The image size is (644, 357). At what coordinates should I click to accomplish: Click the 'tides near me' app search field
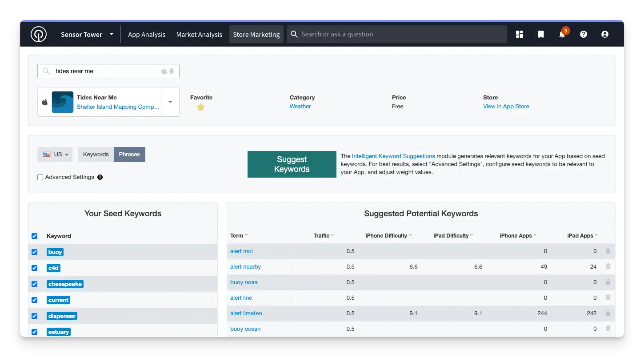click(x=108, y=71)
